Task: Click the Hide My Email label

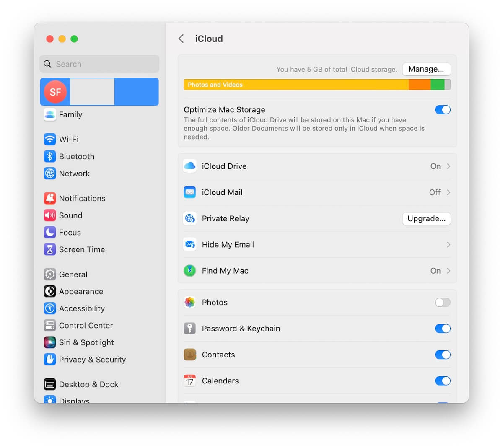Action: (x=228, y=245)
